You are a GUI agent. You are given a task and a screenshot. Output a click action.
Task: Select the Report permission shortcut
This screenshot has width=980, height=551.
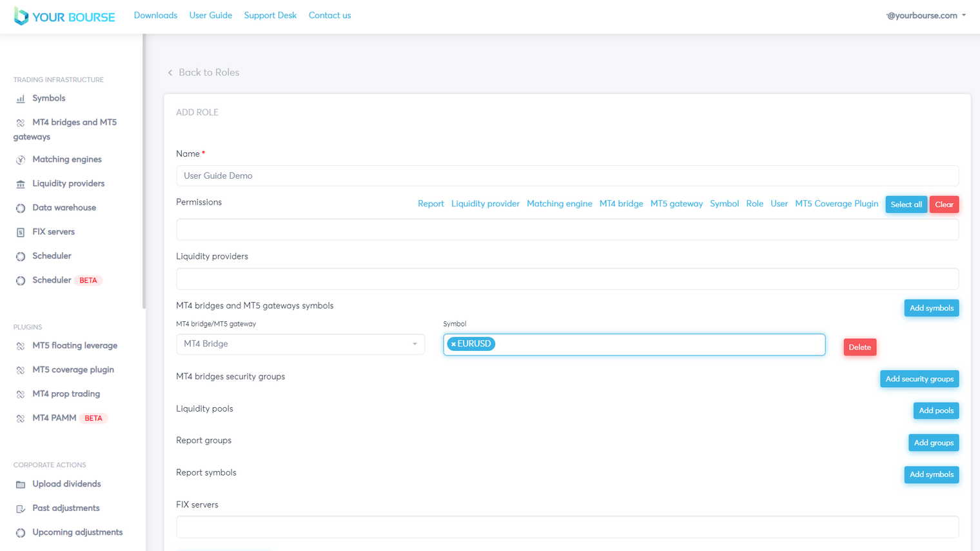431,204
